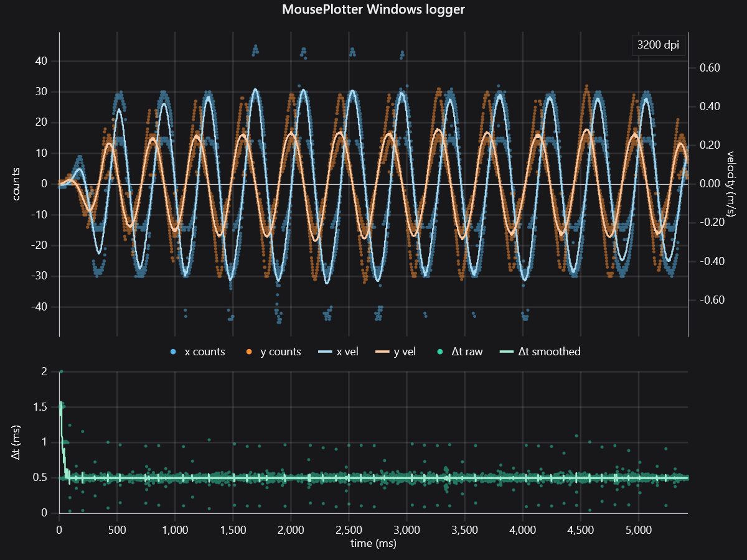This screenshot has width=747, height=560.
Task: Click the 2 tick on Δt axis
Action: (x=45, y=371)
